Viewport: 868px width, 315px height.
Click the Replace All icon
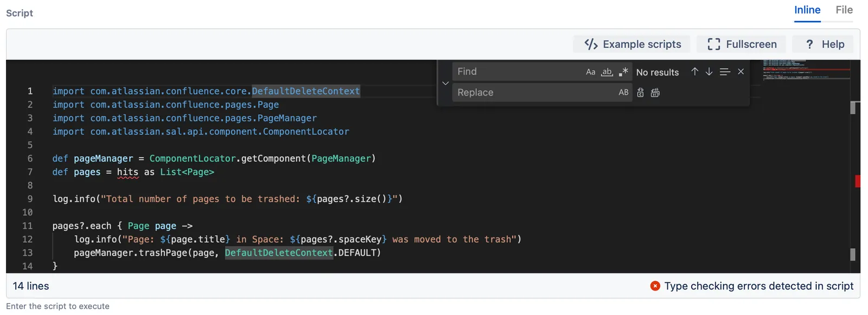coord(655,93)
